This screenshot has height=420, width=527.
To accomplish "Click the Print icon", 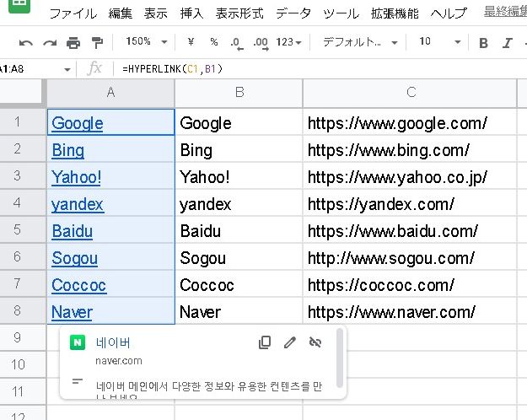I will point(73,43).
